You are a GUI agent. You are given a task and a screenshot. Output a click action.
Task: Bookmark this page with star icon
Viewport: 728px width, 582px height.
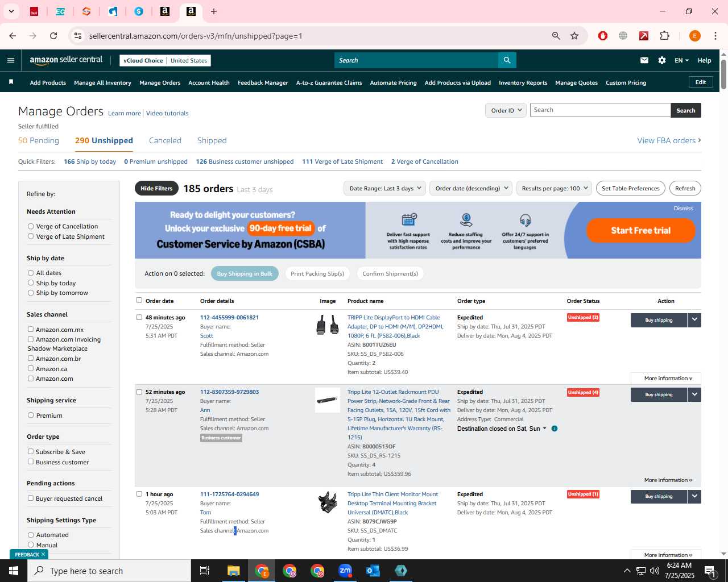pyautogui.click(x=574, y=36)
